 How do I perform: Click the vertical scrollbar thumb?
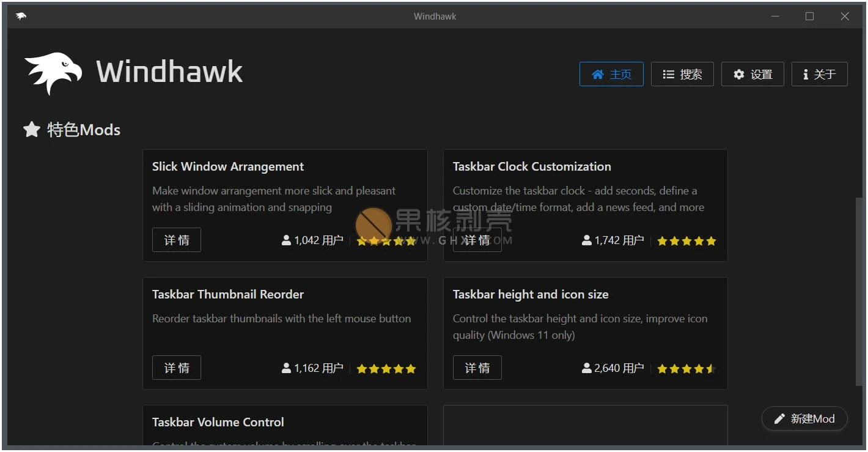tap(859, 291)
